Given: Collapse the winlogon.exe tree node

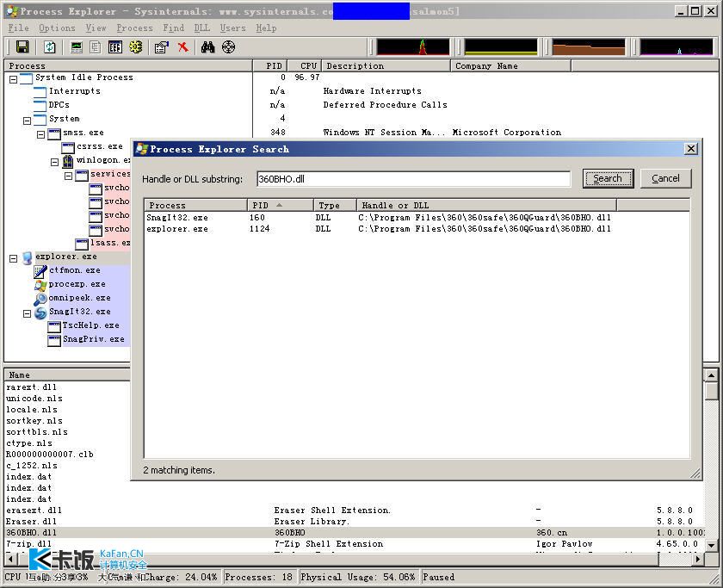Looking at the screenshot, I should pyautogui.click(x=55, y=162).
